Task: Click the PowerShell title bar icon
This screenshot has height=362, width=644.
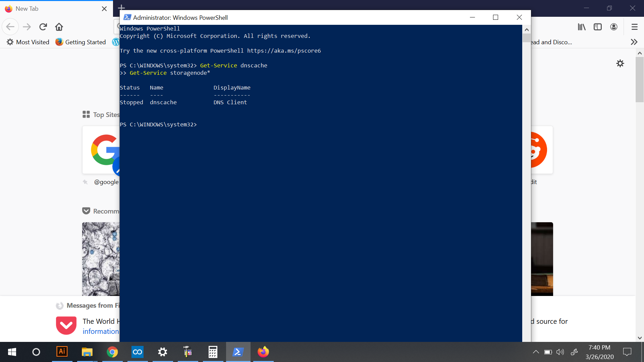Action: click(127, 17)
